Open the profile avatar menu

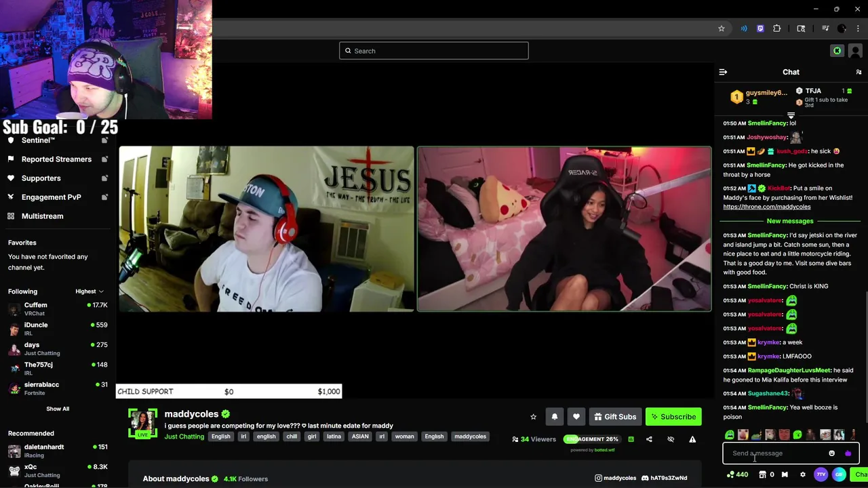click(x=855, y=51)
